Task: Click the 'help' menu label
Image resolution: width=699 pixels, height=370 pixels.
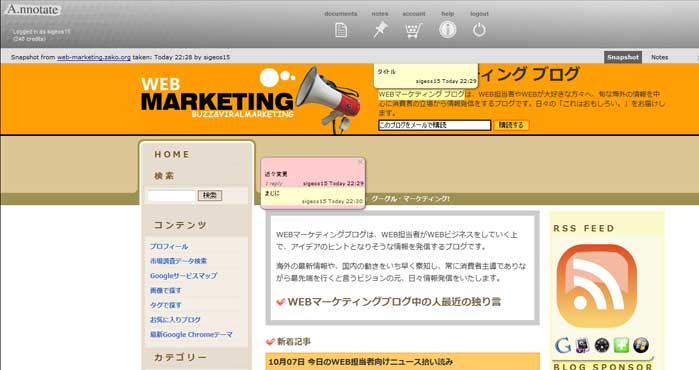Action: click(x=448, y=14)
